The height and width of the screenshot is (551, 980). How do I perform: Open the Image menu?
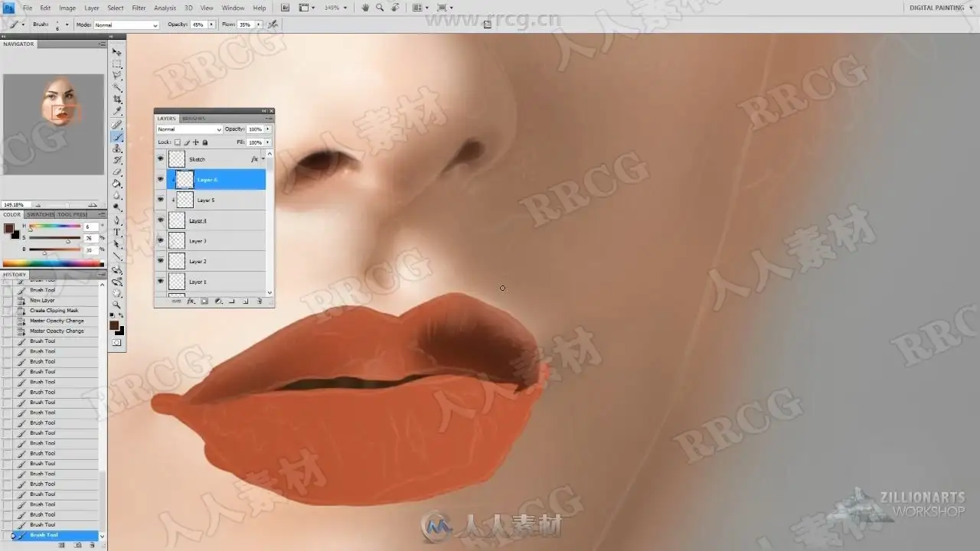point(67,8)
